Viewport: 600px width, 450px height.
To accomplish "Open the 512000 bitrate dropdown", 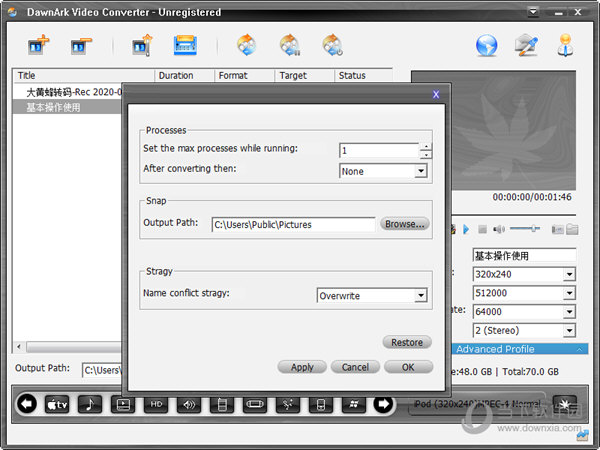I will coord(569,293).
